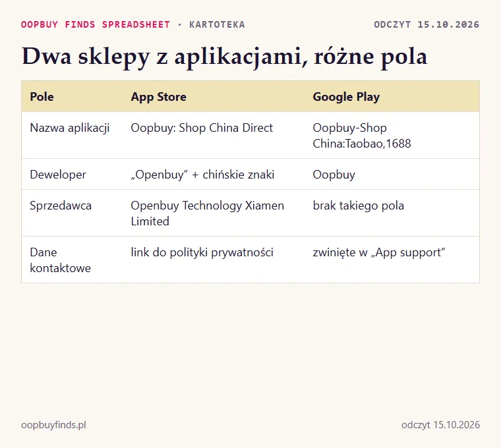Click the footer 'odczyt 15.10.2026' text
The image size is (501, 448).
tap(440, 425)
